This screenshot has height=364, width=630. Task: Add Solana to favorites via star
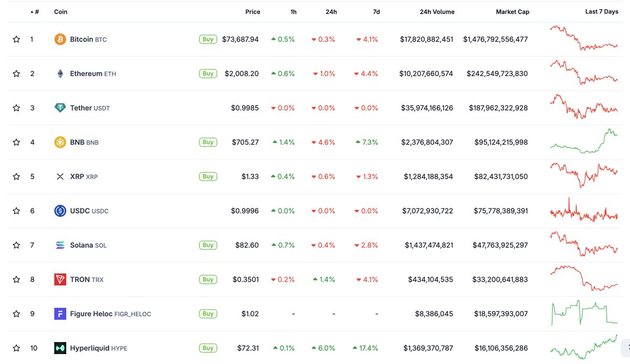[16, 245]
